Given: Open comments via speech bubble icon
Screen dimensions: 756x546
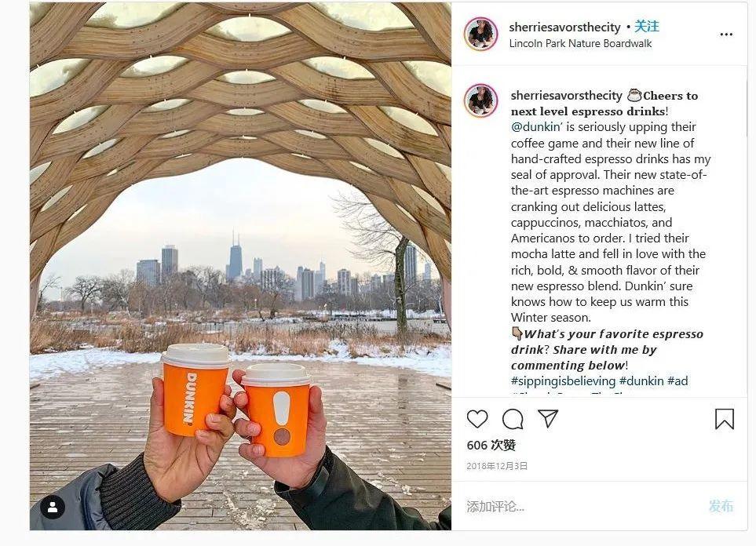Looking at the screenshot, I should (x=513, y=419).
